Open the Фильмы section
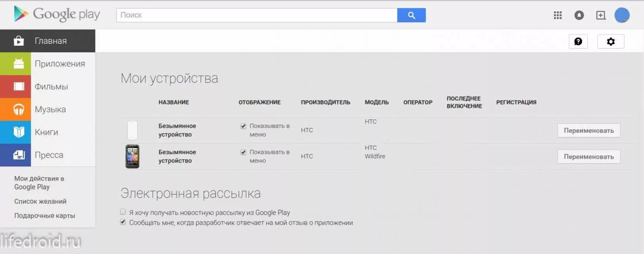Viewport: 644px width, 254px height. tap(47, 86)
